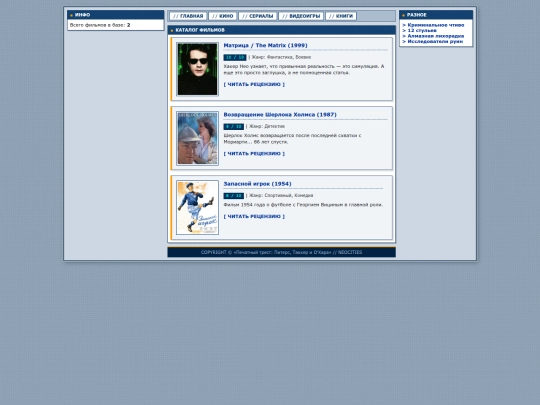The width and height of the screenshot is (540, 405).
Task: Click the ИНФО panel header
Action: 116,15
